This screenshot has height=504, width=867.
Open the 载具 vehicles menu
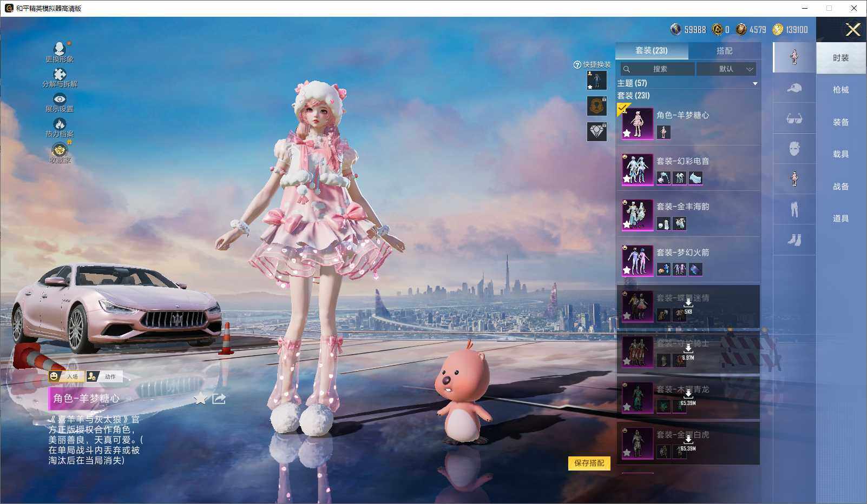(841, 154)
